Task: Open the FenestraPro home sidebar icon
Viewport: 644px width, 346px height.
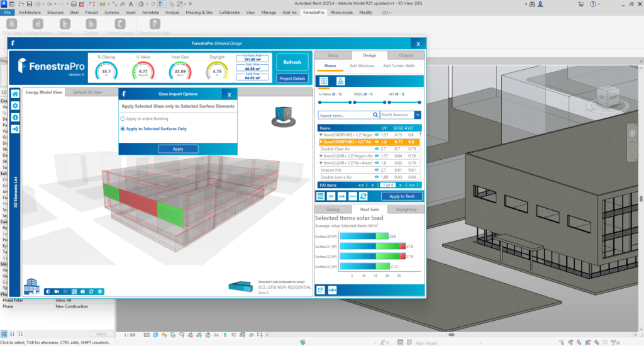Action: (x=15, y=94)
